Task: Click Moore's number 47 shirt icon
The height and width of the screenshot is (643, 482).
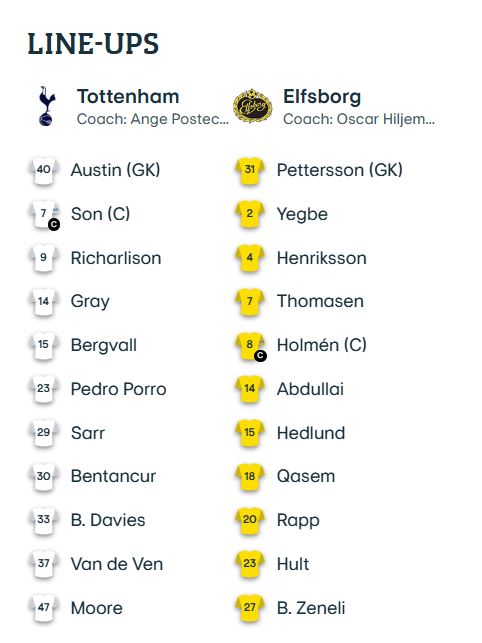Action: 44,609
